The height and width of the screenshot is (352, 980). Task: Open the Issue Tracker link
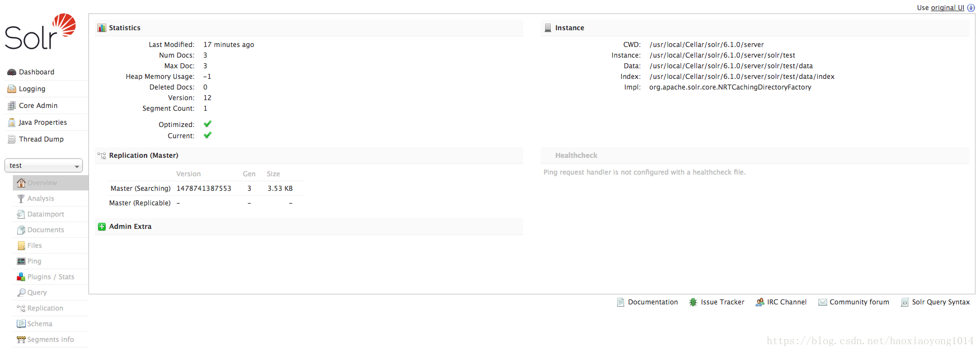[723, 302]
